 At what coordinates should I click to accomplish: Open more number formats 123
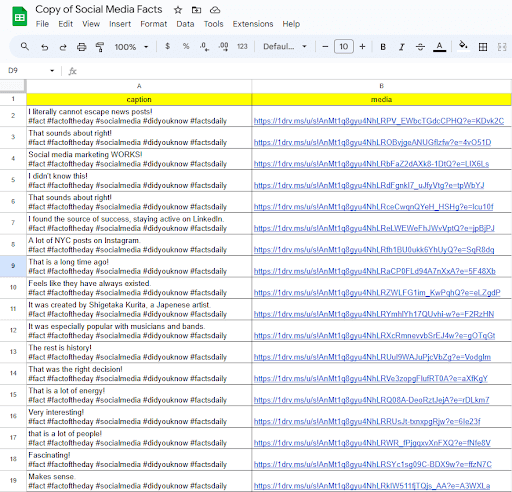pyautogui.click(x=242, y=46)
